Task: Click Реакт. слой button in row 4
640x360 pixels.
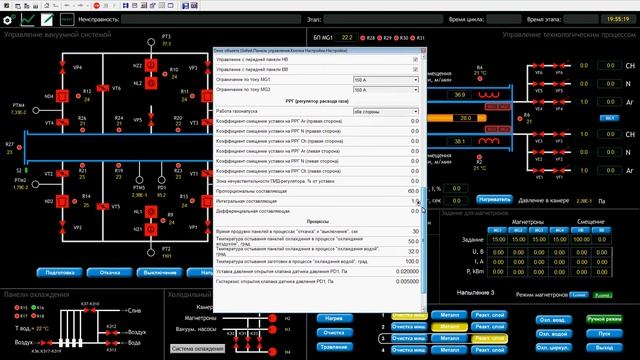Action: tap(489, 350)
